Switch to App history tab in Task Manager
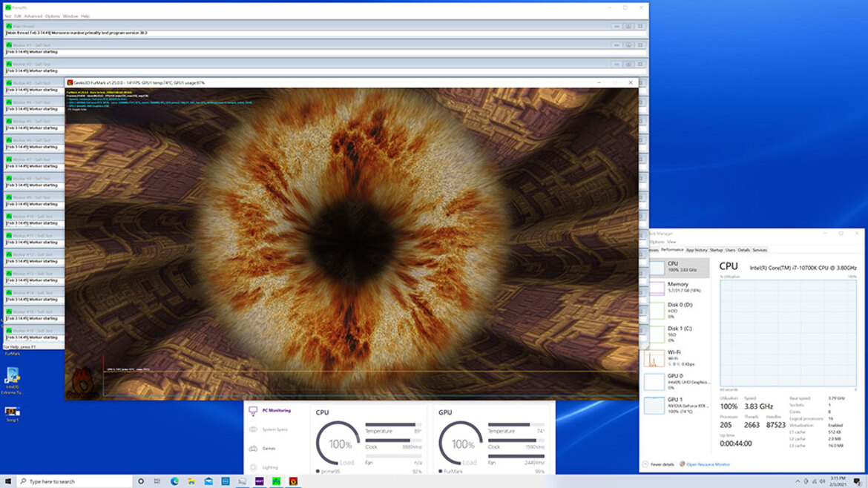The image size is (868, 488). (x=697, y=250)
